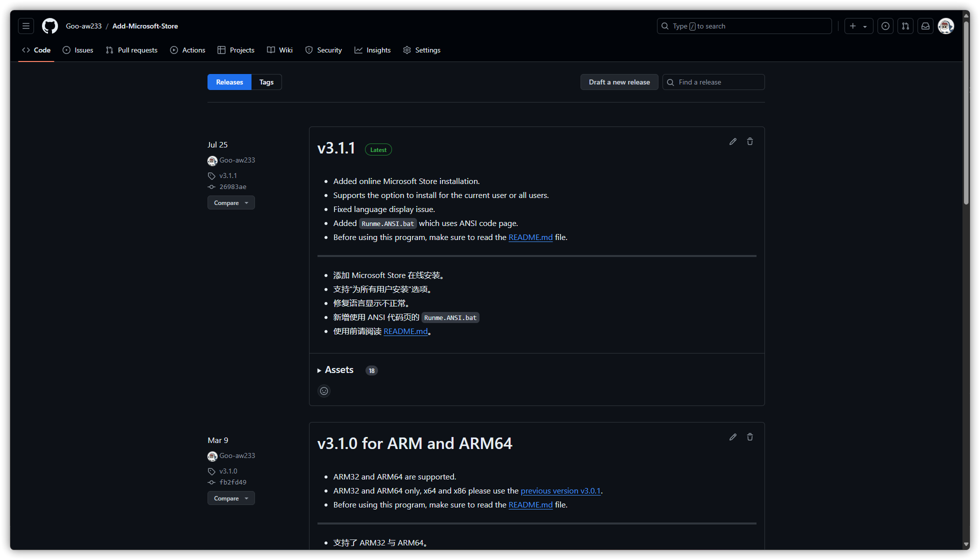
Task: Open the hamburger navigation menu
Action: (x=26, y=26)
